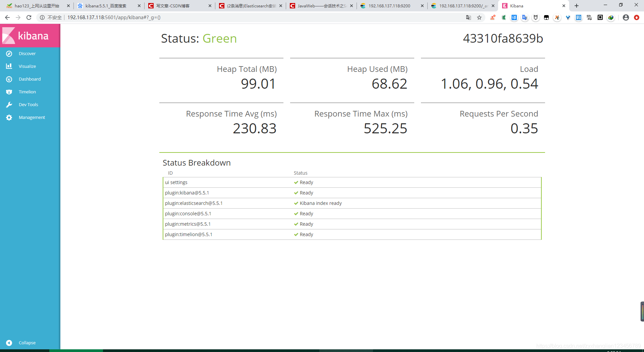Close the hao123 tab
Viewport: 644px width, 352px height.
(68, 6)
